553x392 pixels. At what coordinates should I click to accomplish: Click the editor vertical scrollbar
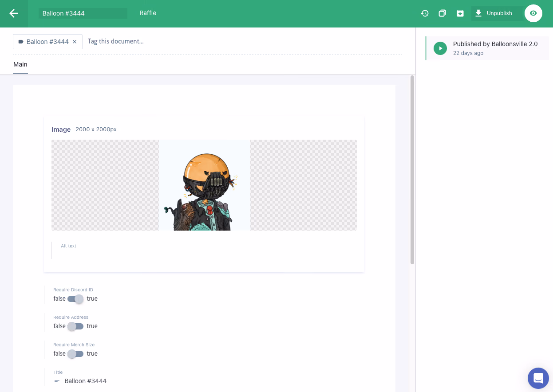tap(412, 170)
